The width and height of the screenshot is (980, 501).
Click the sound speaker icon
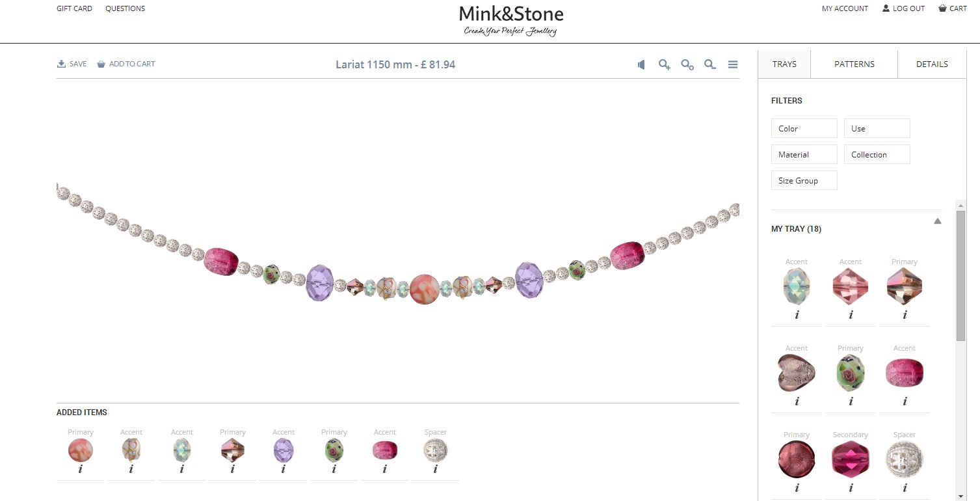point(641,64)
